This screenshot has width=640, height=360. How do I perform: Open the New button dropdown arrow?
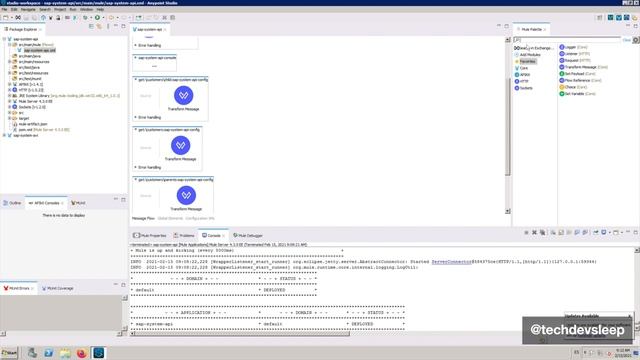pyautogui.click(x=11, y=18)
